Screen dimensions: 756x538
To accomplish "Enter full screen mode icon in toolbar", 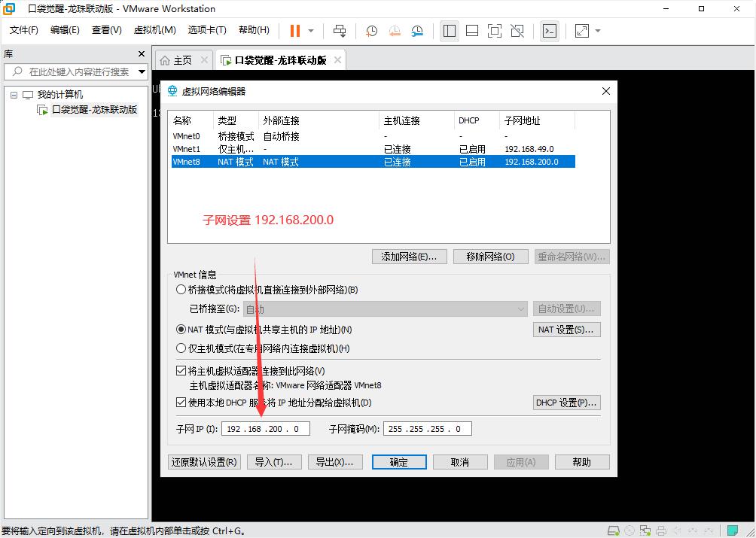I will (494, 31).
